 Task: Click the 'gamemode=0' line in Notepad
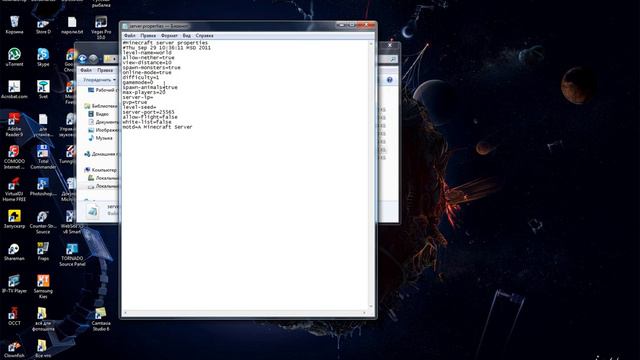(138, 82)
